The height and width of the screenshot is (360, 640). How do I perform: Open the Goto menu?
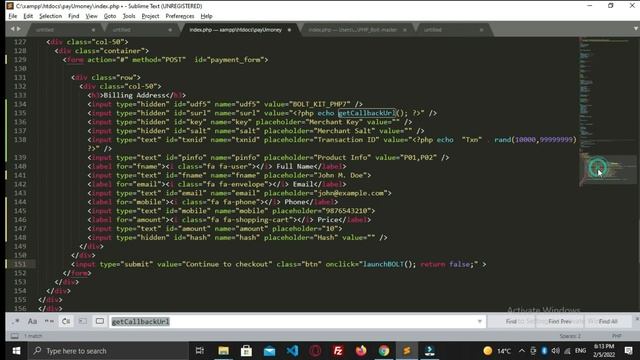click(110, 16)
